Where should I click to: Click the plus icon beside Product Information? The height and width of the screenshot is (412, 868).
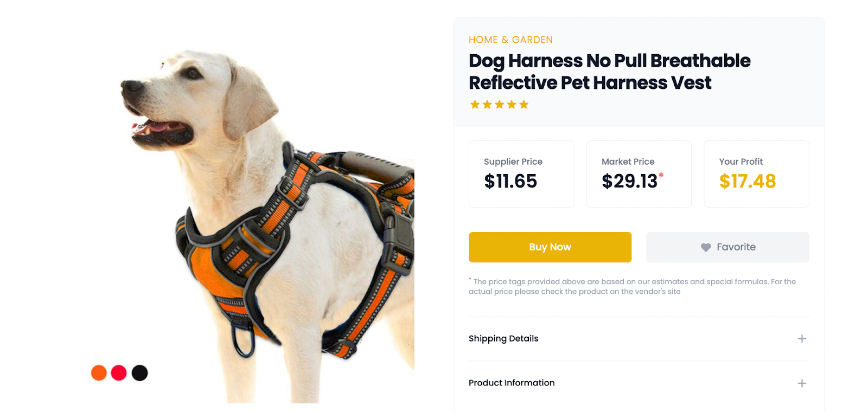tap(802, 383)
